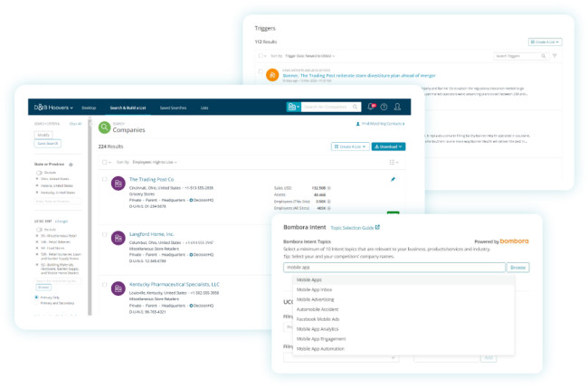
Task: Remove Indiana, United States filter chip
Action: (37, 185)
